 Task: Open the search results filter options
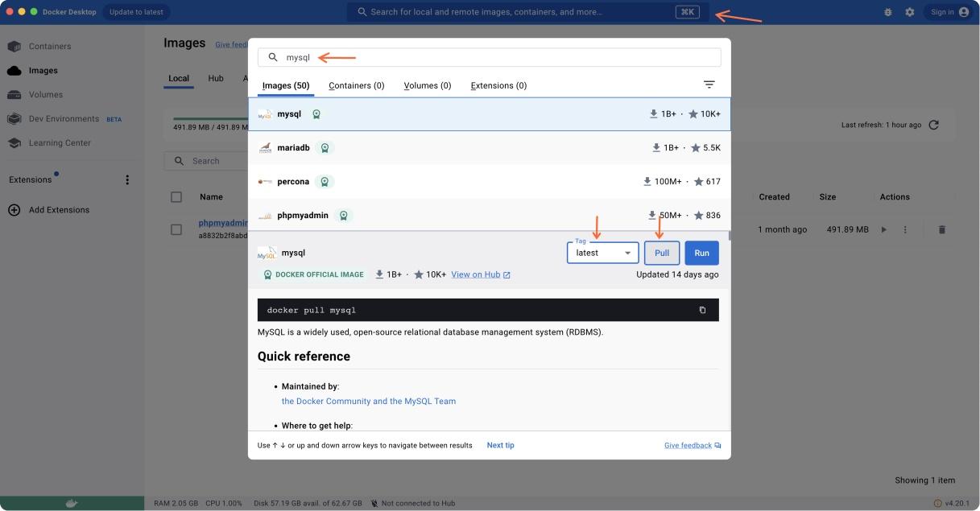click(x=708, y=84)
